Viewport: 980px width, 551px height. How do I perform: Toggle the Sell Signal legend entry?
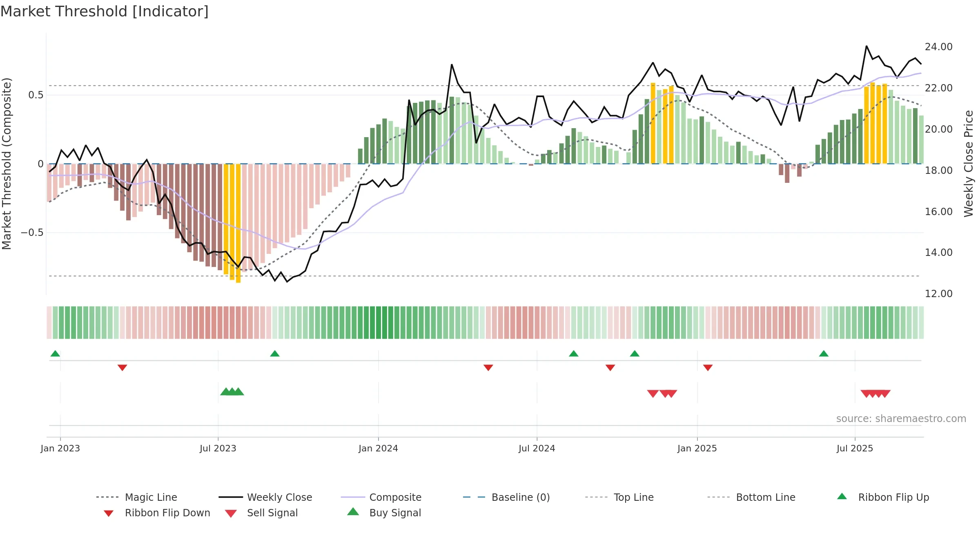(x=261, y=513)
